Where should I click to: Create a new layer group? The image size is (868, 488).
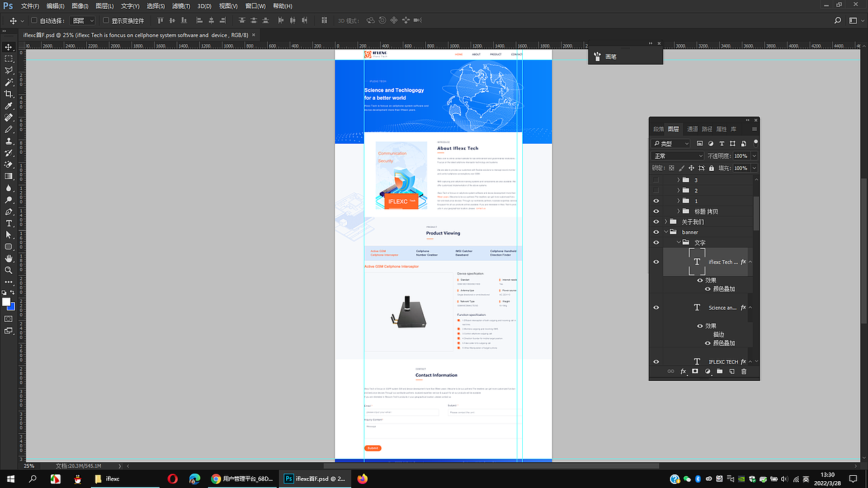coord(719,371)
